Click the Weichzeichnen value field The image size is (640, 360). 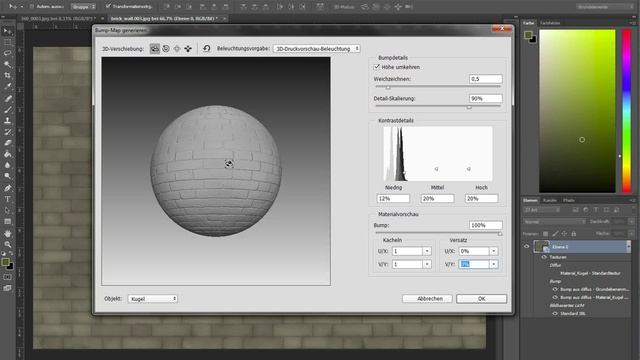[485, 79]
